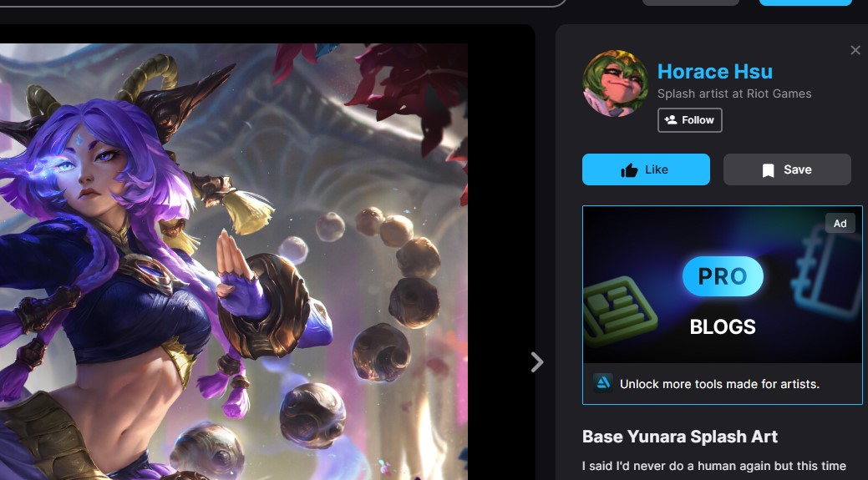868x480 pixels.
Task: Click the BLOGS text in the advertisement
Action: tap(723, 327)
